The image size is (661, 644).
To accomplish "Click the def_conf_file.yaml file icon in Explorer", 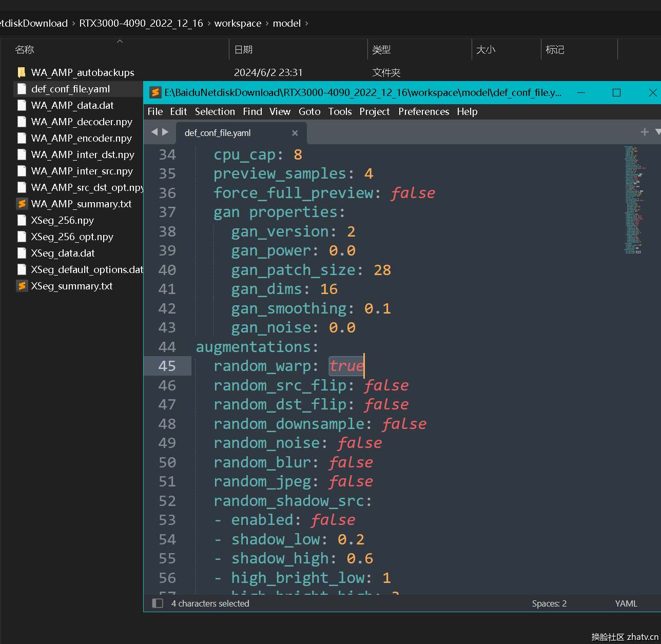I will pos(22,89).
